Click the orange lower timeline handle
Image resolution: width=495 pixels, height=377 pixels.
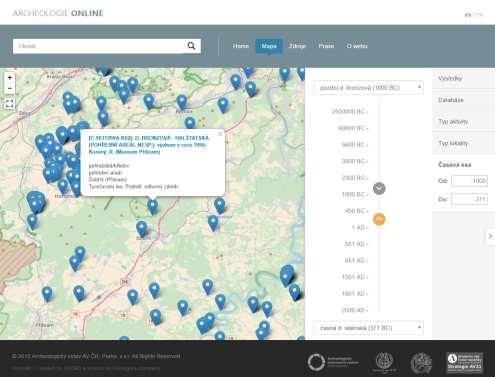pyautogui.click(x=379, y=219)
